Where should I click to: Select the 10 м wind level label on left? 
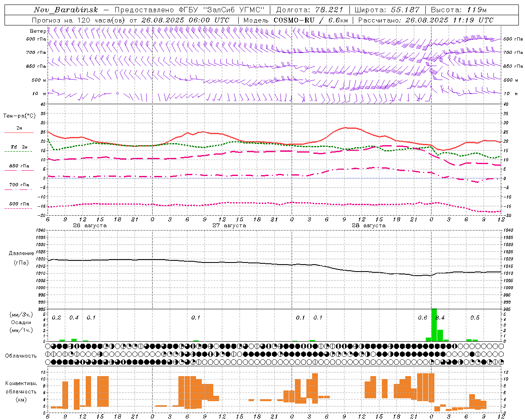39,94
